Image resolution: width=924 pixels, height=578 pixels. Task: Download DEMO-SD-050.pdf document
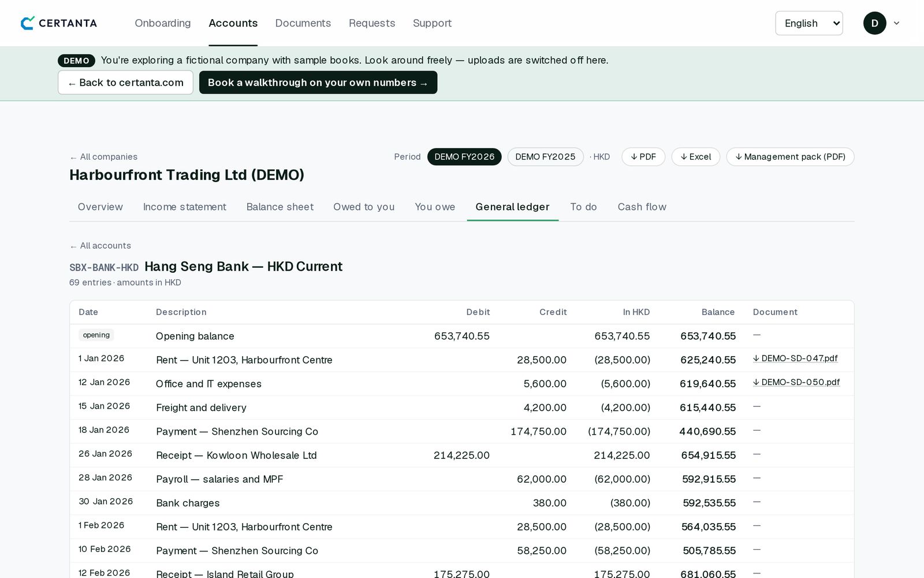point(796,382)
